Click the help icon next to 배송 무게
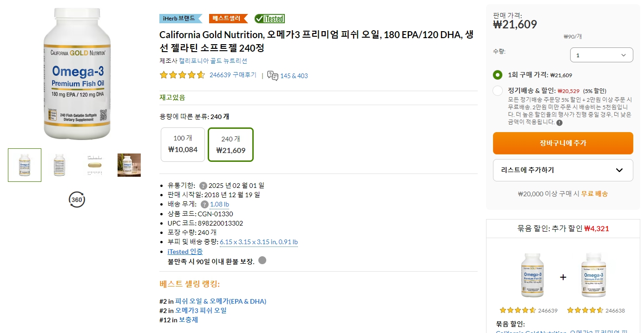644x333 pixels. coord(204,204)
